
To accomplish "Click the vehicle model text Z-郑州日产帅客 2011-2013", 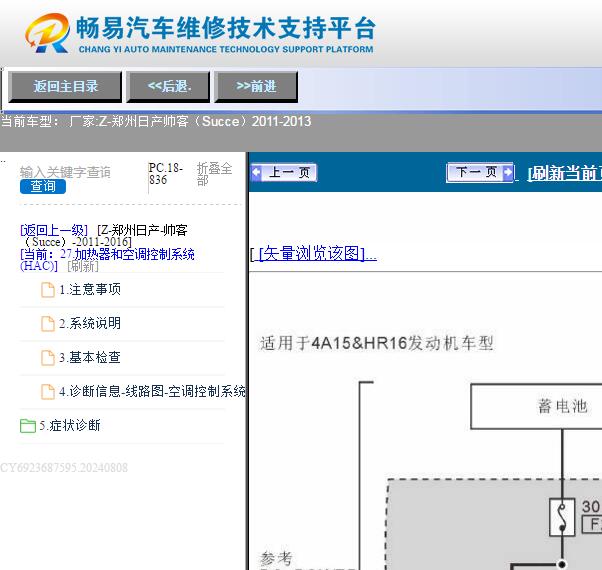I will (x=205, y=122).
